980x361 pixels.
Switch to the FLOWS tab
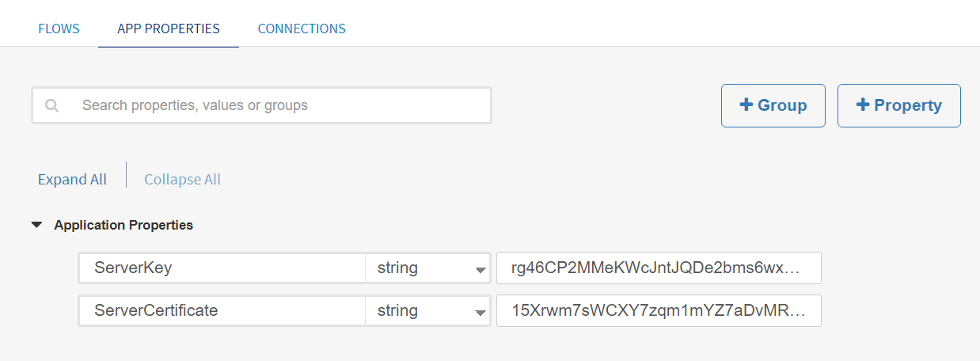click(59, 28)
